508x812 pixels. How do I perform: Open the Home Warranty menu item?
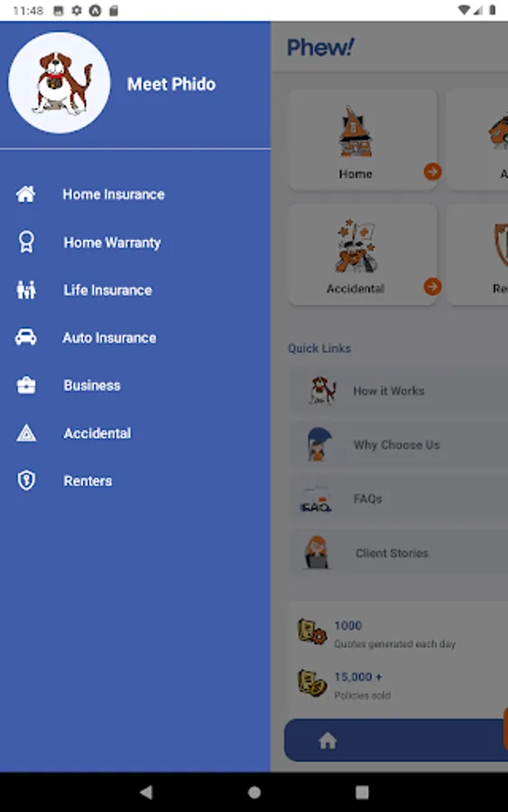pyautogui.click(x=112, y=243)
